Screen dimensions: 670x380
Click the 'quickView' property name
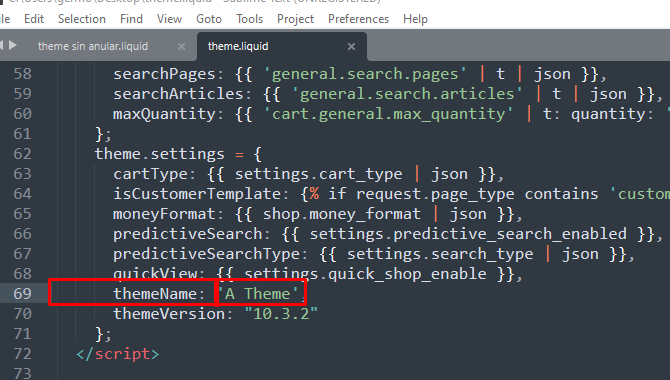(x=155, y=274)
